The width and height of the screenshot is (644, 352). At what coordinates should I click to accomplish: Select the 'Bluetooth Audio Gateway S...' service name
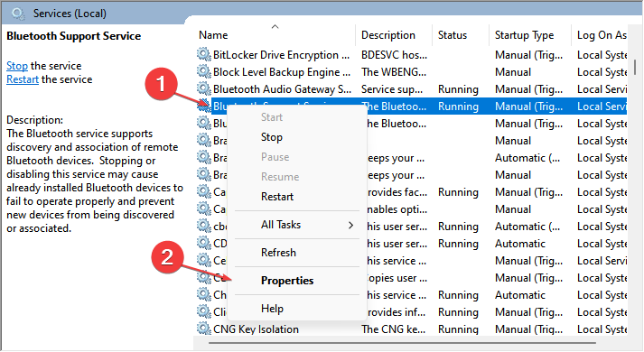pos(282,89)
